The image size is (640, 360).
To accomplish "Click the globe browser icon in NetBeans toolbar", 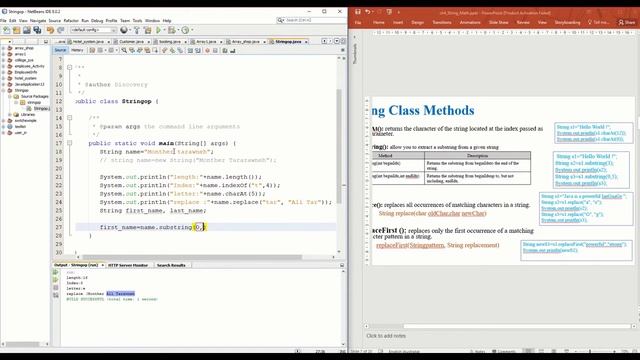I will (x=124, y=30).
